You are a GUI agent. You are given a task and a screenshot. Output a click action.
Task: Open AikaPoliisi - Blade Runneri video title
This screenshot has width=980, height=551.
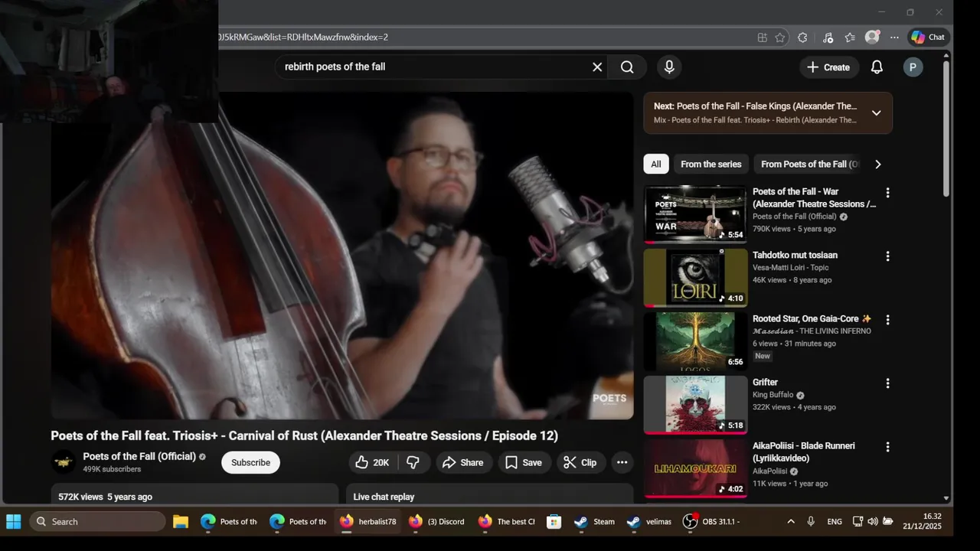point(804,452)
